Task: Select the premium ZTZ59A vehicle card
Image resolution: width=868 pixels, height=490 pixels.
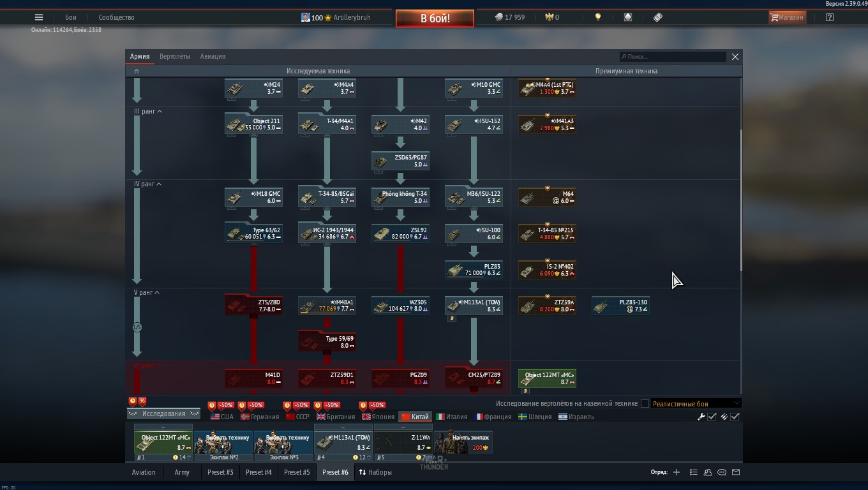Action: tap(547, 306)
